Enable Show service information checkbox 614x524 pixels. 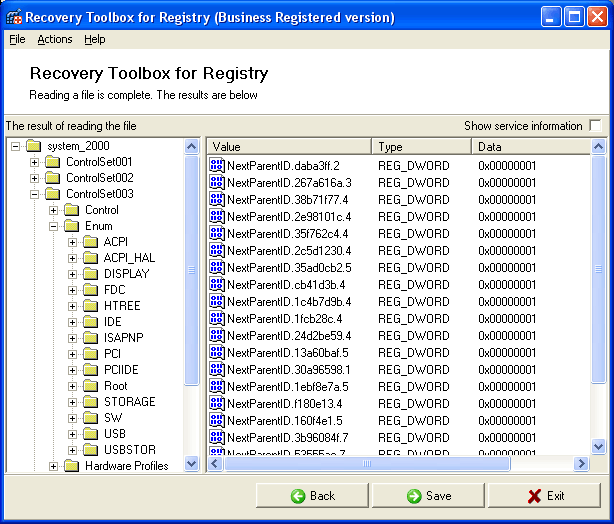(596, 126)
